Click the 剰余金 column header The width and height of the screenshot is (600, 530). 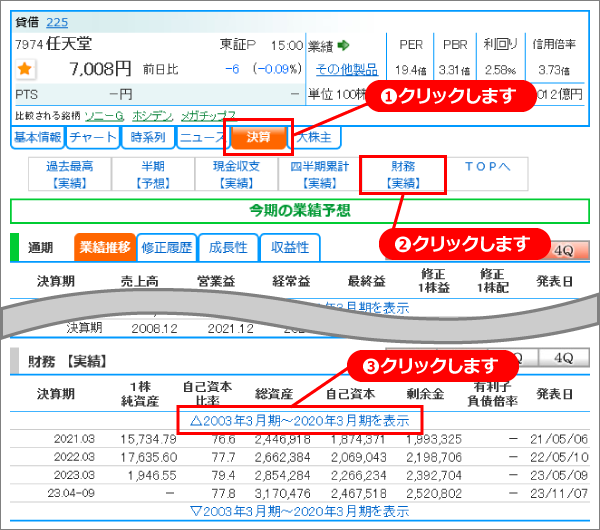tap(425, 394)
